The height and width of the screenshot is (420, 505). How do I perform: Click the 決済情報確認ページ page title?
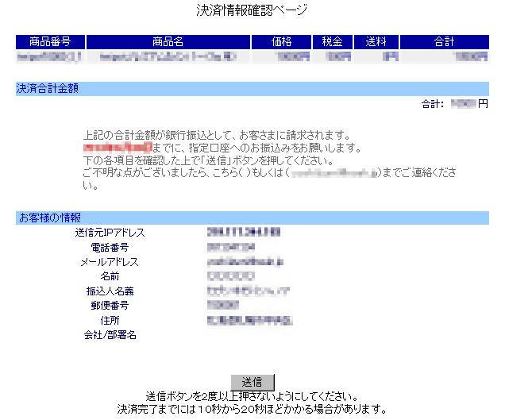[x=252, y=10]
